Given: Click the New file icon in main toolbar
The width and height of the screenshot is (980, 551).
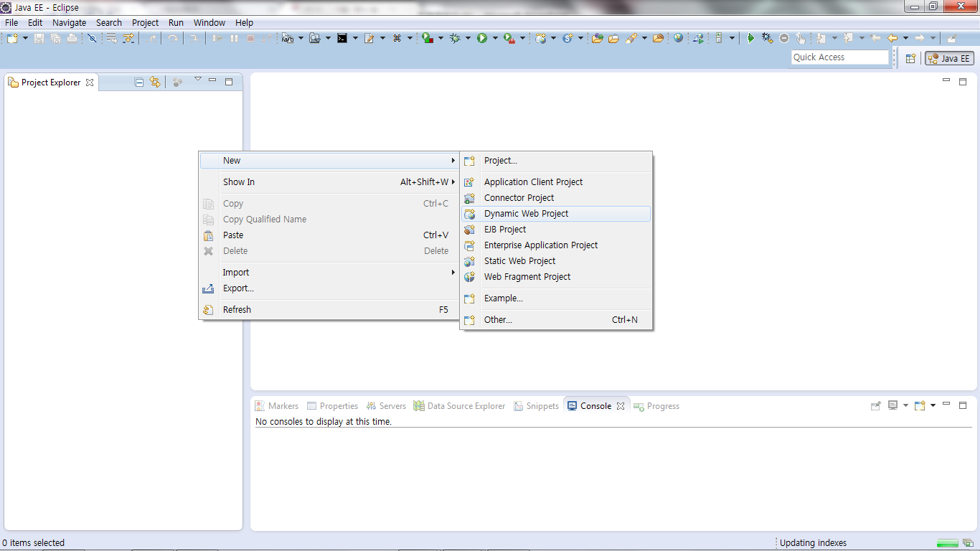Looking at the screenshot, I should [12, 38].
